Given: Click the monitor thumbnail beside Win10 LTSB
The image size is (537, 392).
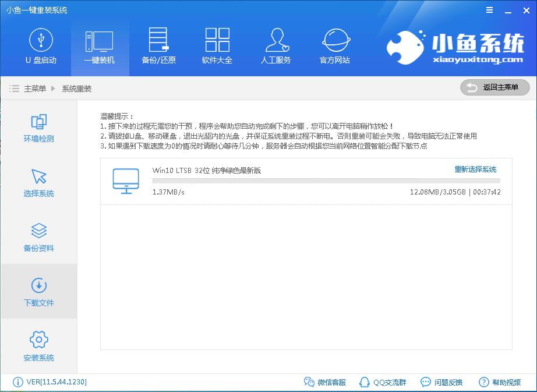Looking at the screenshot, I should point(126,181).
